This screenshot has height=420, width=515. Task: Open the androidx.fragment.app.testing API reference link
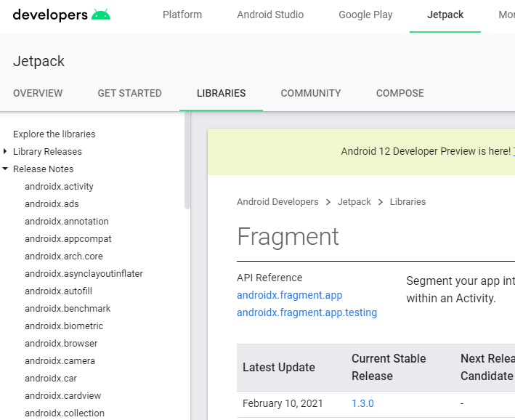tap(307, 312)
